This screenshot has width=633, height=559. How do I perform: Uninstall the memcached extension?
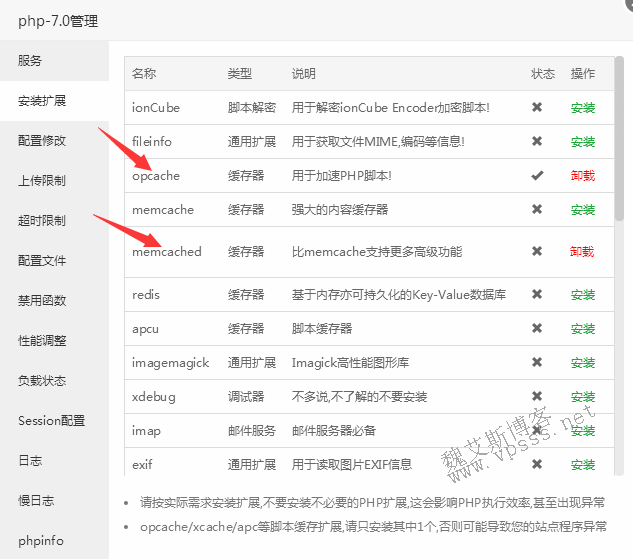(x=582, y=251)
